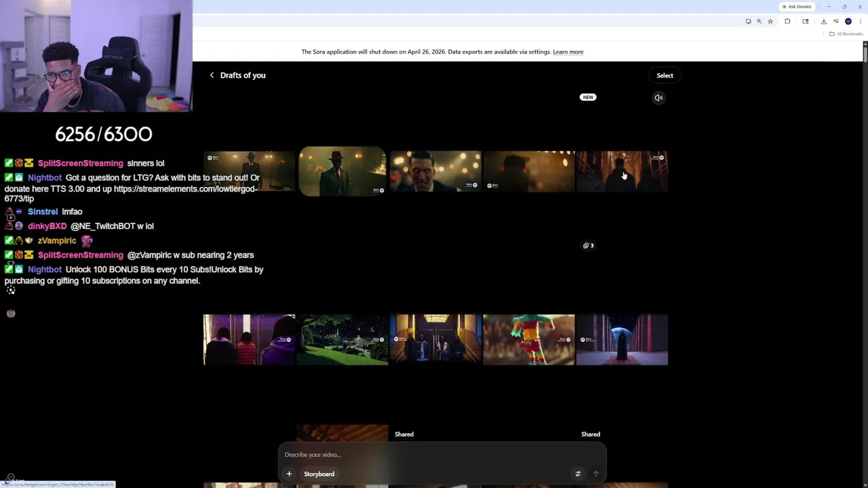Image resolution: width=868 pixels, height=488 pixels.
Task: Open the media controls icon
Action: pos(836,22)
